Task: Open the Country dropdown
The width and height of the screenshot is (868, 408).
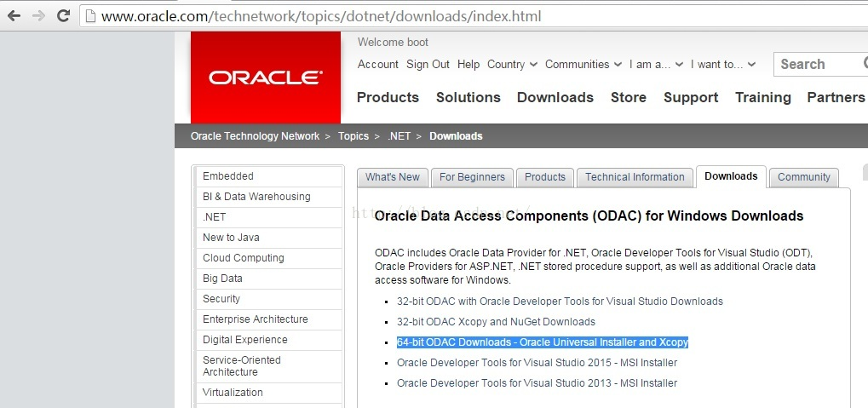Action: [512, 64]
